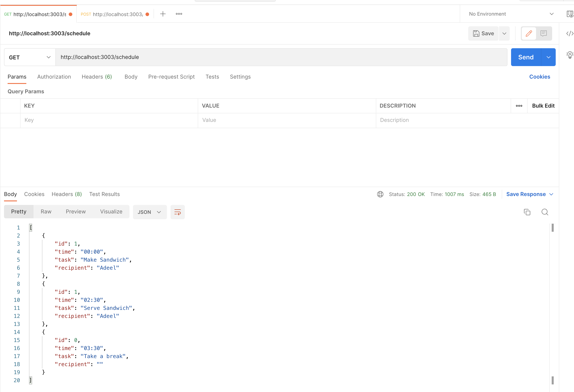Image resolution: width=574 pixels, height=392 pixels.
Task: Enable documentation edit mode with pencil toggle
Action: coord(528,33)
